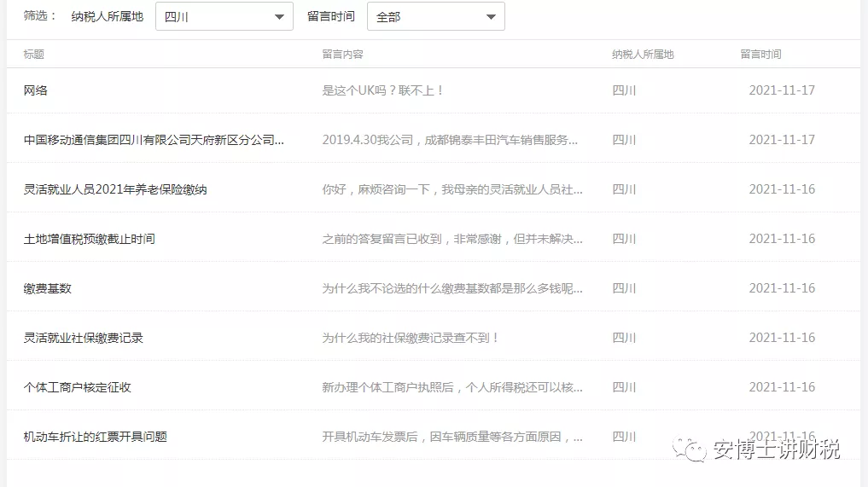868x487 pixels.
Task: Open the message titled 网络
Action: click(x=36, y=90)
